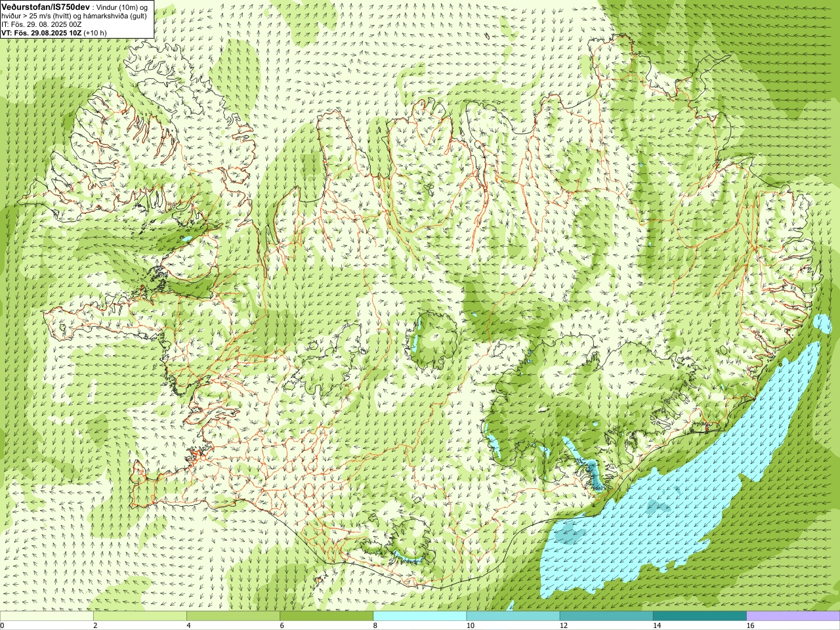Click the '16' tick label on the scale
This screenshot has height=630, width=840.
(751, 625)
